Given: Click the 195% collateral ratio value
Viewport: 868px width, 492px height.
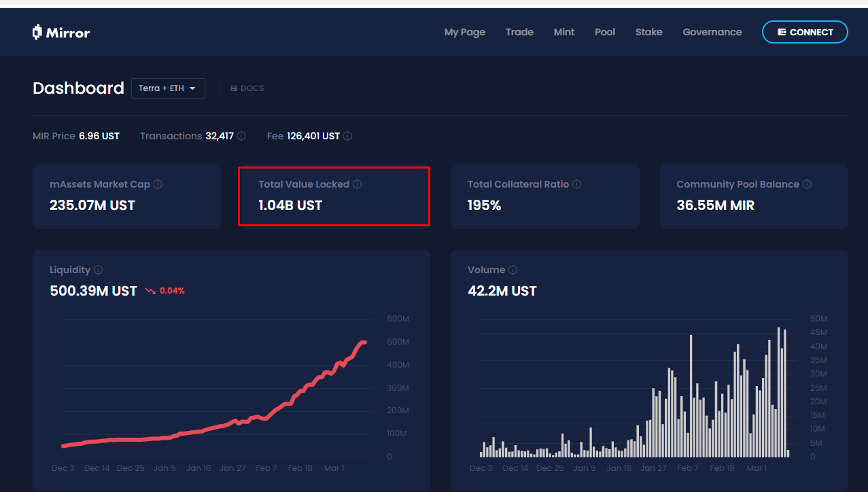Looking at the screenshot, I should coord(485,205).
